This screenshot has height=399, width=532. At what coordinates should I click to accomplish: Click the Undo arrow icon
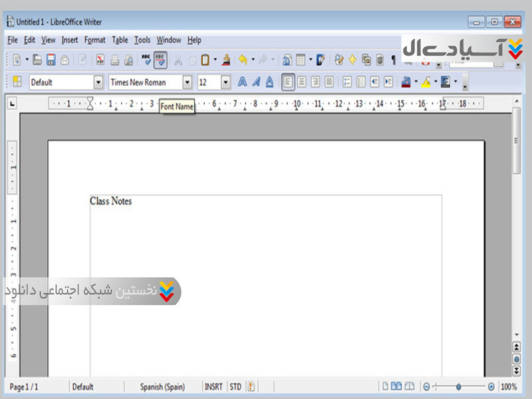tap(243, 61)
